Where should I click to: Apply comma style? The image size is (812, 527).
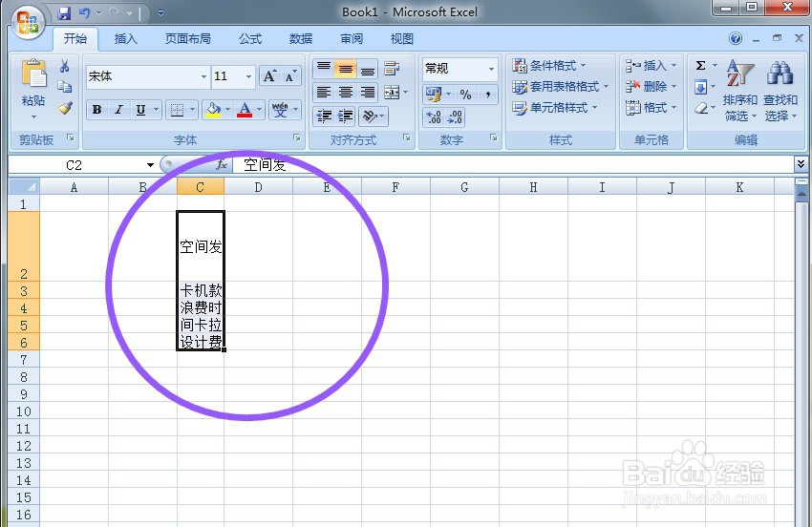[487, 95]
